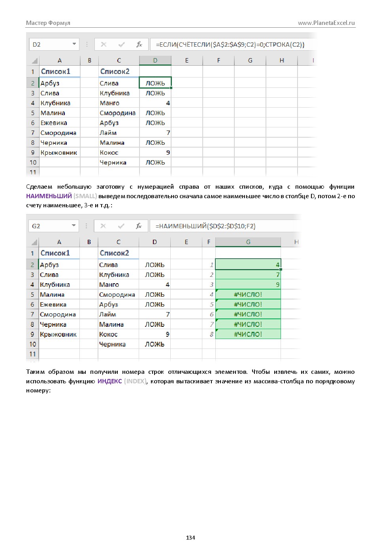
Task: Click the Enter checkmark icon beside the G2 name box
Action: pos(121,226)
